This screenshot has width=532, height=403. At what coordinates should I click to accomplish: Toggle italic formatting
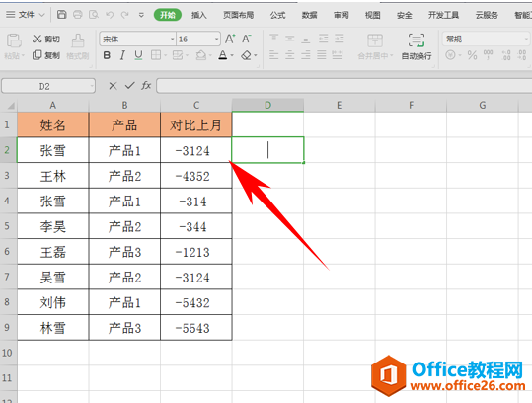[122, 55]
